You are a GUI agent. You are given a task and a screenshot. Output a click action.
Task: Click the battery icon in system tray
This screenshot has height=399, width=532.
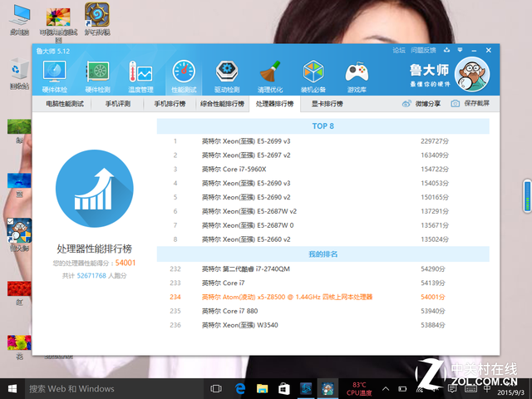click(402, 389)
